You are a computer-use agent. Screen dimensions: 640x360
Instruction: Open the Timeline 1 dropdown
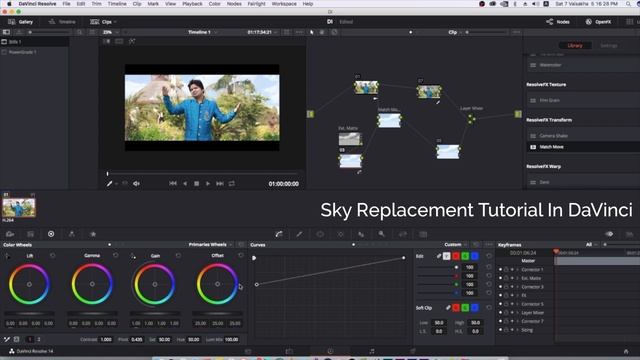coord(216,32)
